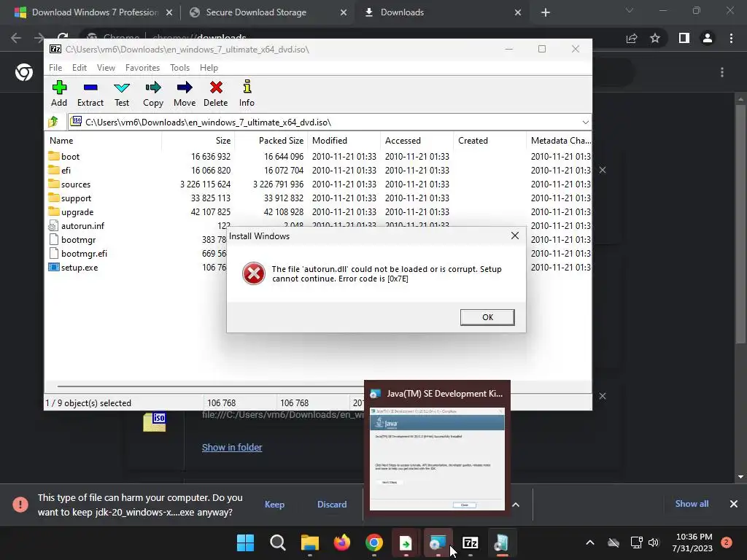Click the Copy toolbar icon
This screenshot has height=560, width=747.
[x=153, y=94]
